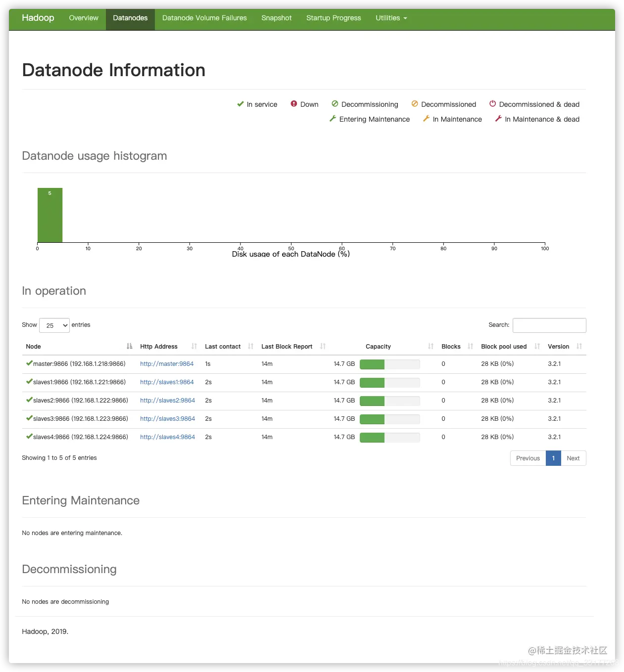
Task: Click the master node capacity usage bar
Action: (390, 364)
